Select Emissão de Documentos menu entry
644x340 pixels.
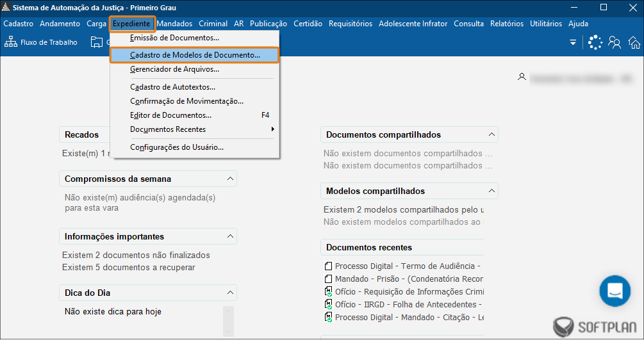[x=195, y=38]
